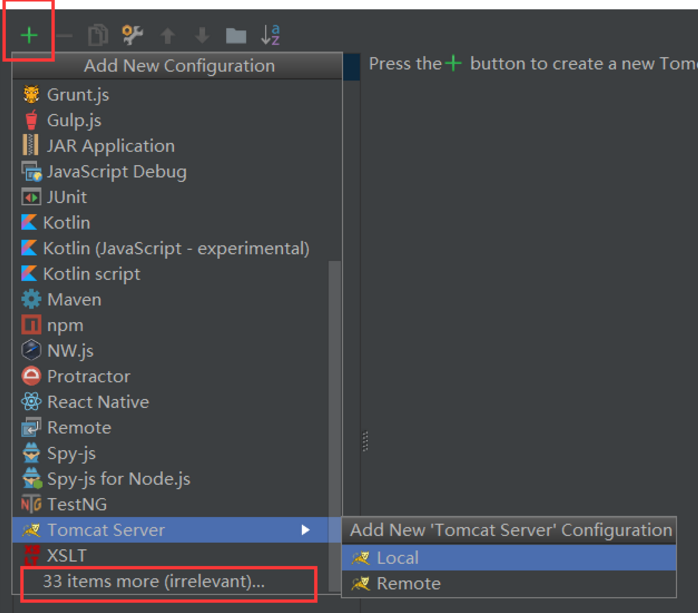Click the Local Tomcat cat icon
The image size is (698, 613).
pyautogui.click(x=361, y=558)
